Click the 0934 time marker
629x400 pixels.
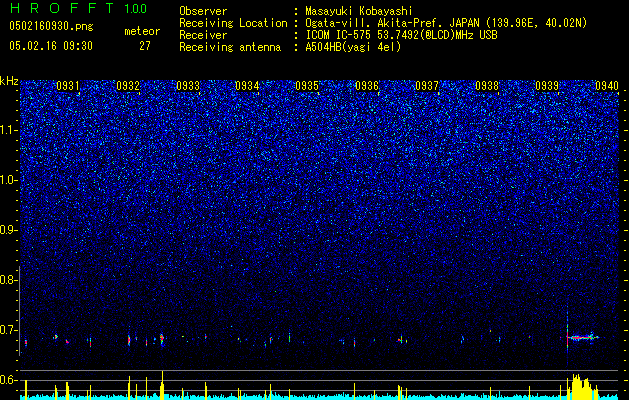(x=247, y=86)
